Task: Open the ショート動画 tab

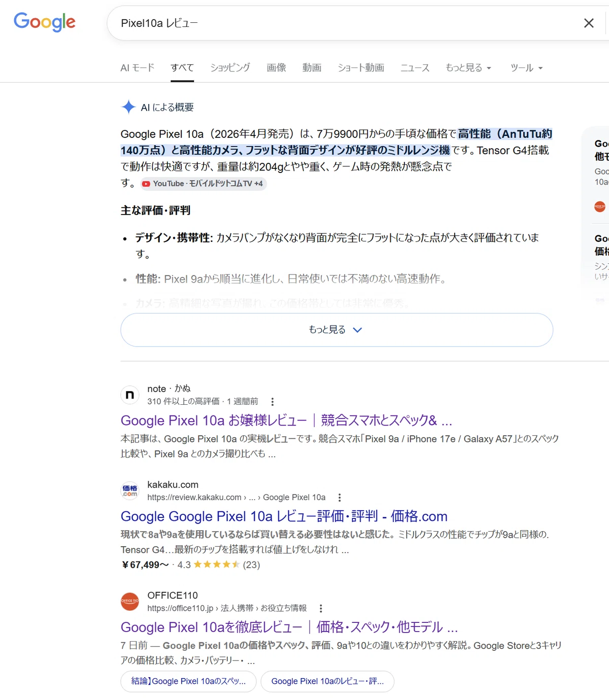Action: pos(361,67)
